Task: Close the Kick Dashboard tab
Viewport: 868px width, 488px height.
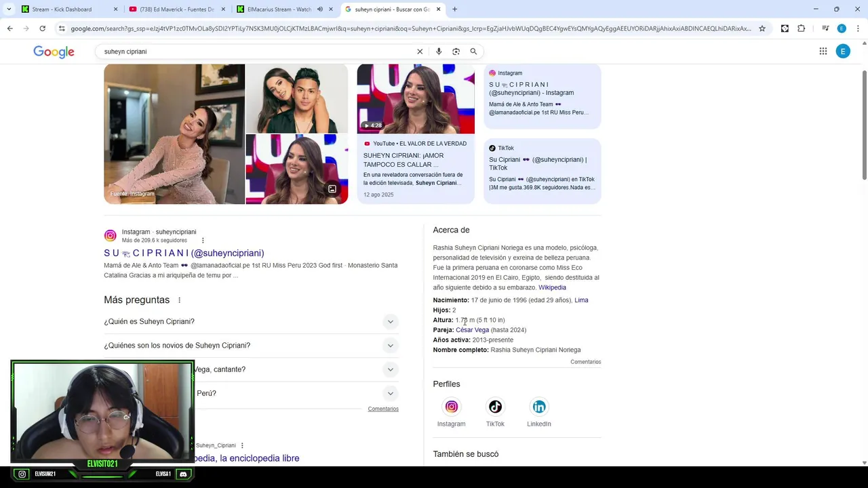Action: 115,9
